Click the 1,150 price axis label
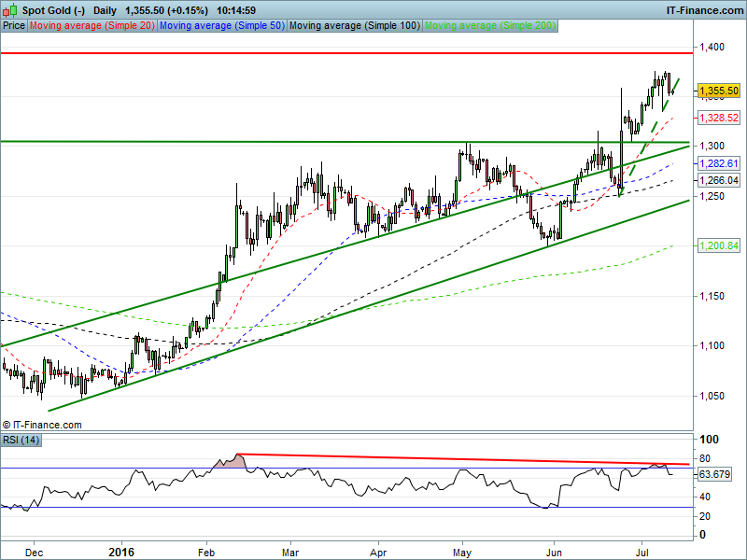This screenshot has width=747, height=560. pyautogui.click(x=712, y=296)
